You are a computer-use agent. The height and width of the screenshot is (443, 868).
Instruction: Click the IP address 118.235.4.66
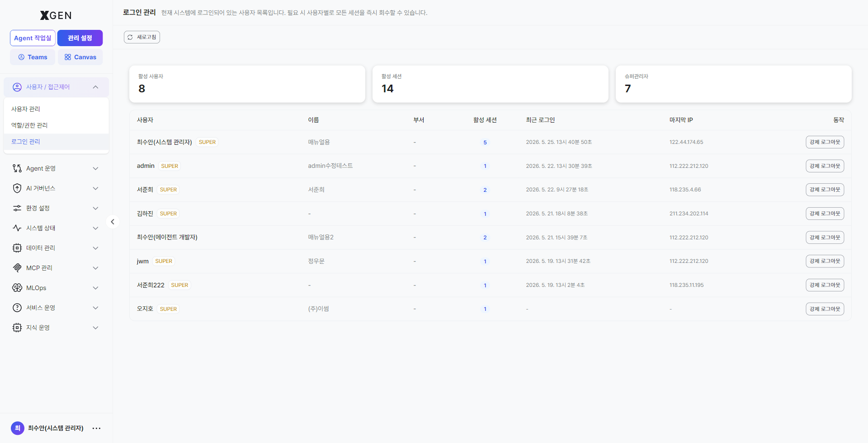click(685, 190)
